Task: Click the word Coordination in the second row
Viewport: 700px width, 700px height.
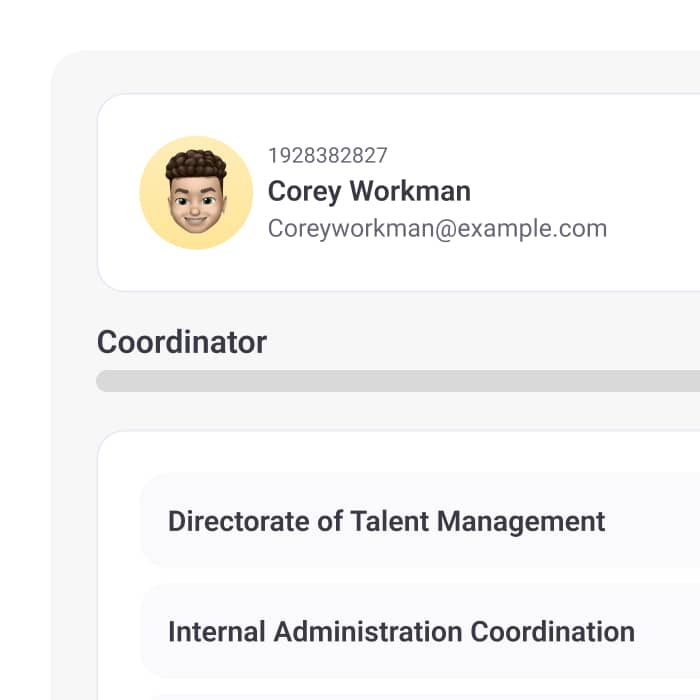Action: pos(553,632)
